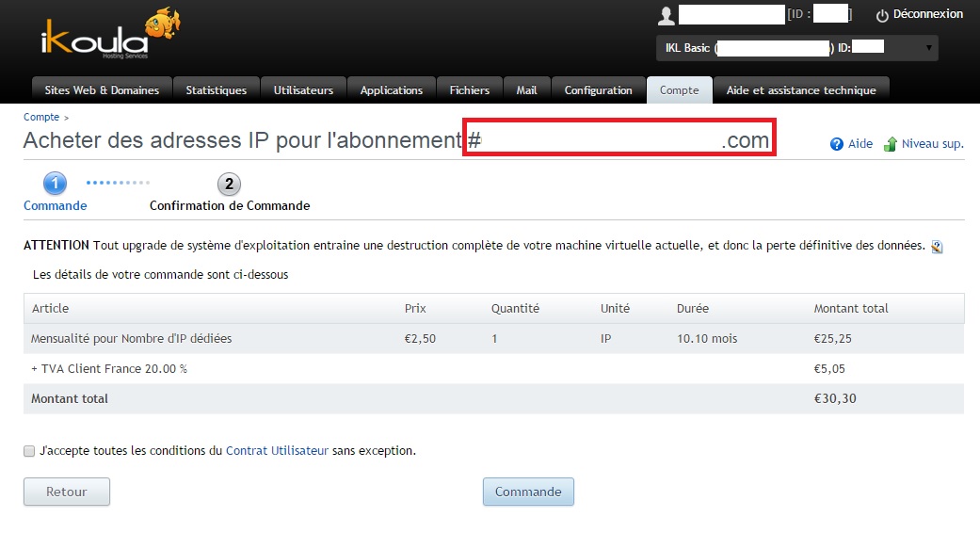Open the IKL Basic subscription dropdown
Image resolution: width=980 pixels, height=549 pixels.
[796, 47]
